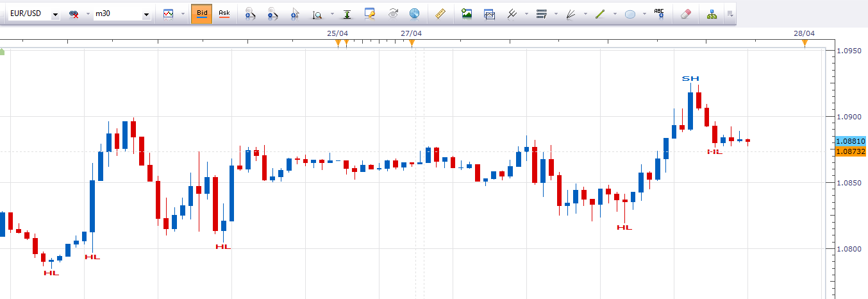This screenshot has height=299, width=868.
Task: Open the EUR/USD symbol dropdown
Action: click(56, 14)
